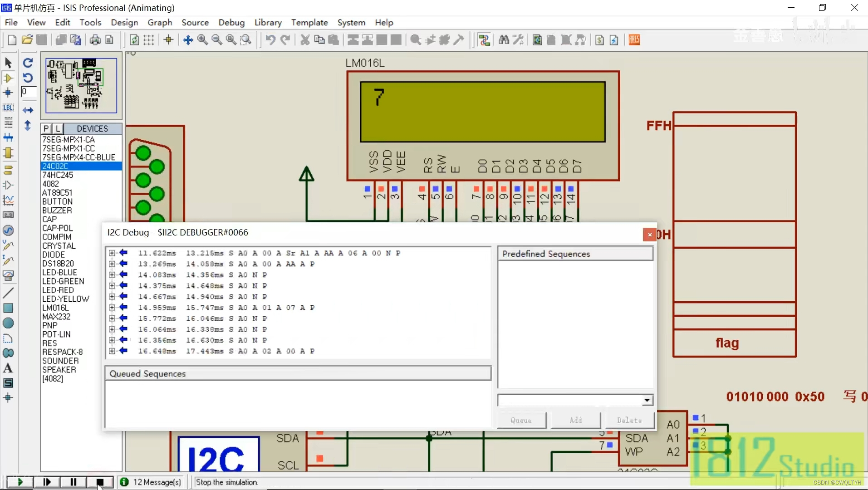
Task: Click the X-Mirror flip icon
Action: click(28, 110)
